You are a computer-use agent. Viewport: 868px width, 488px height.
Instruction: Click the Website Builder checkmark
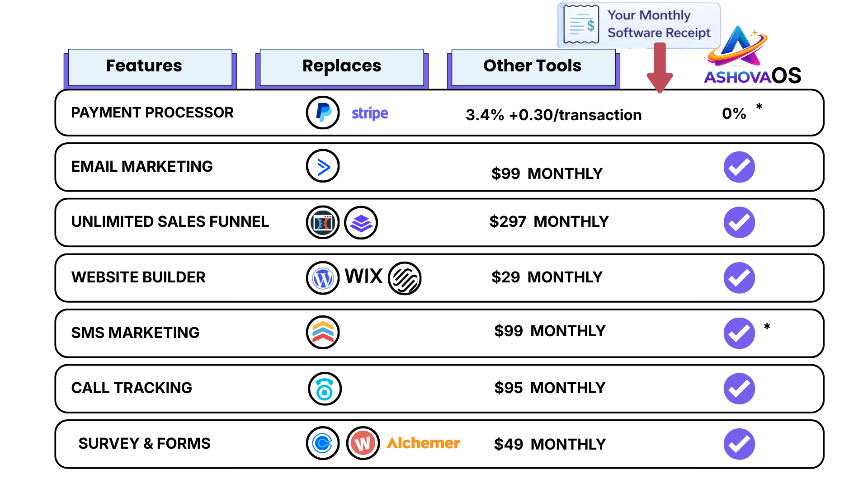pos(739,278)
